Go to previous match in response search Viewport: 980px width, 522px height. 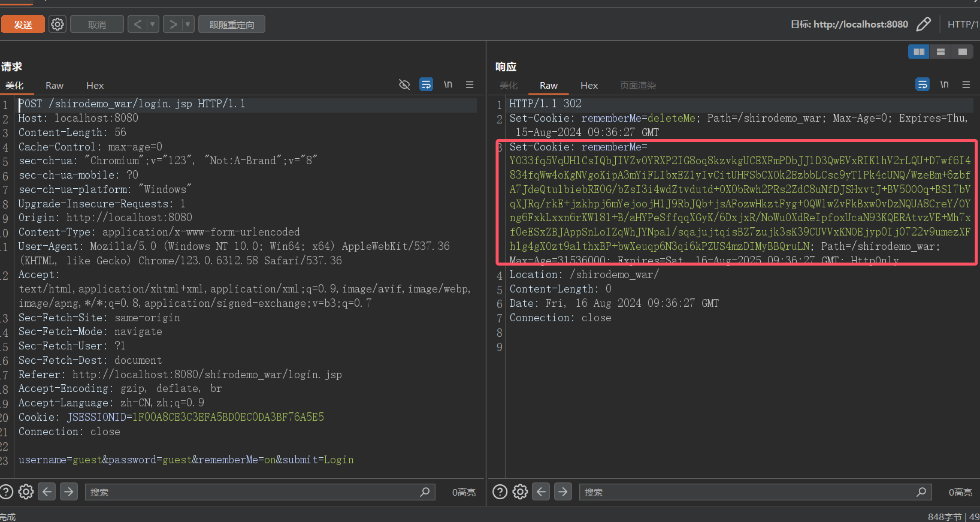pos(542,491)
